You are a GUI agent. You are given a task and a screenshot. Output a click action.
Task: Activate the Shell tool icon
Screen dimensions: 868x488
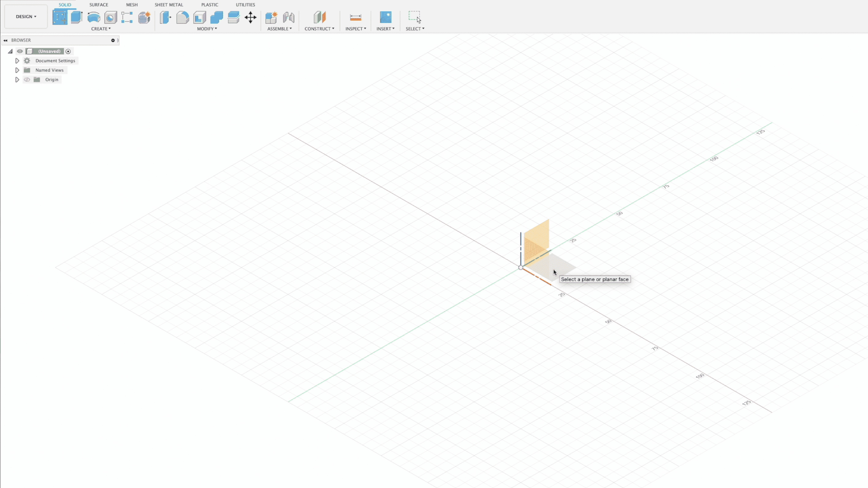200,17
